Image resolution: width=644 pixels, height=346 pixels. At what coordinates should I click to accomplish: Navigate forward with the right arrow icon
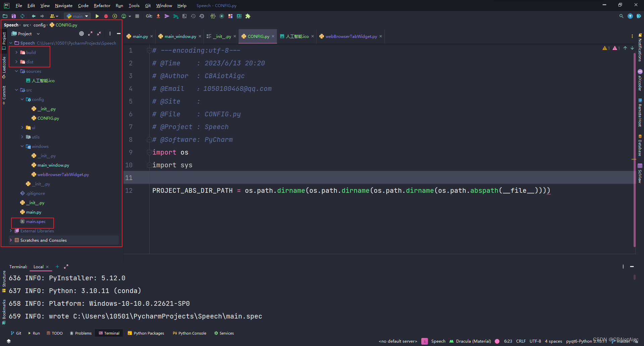click(42, 16)
